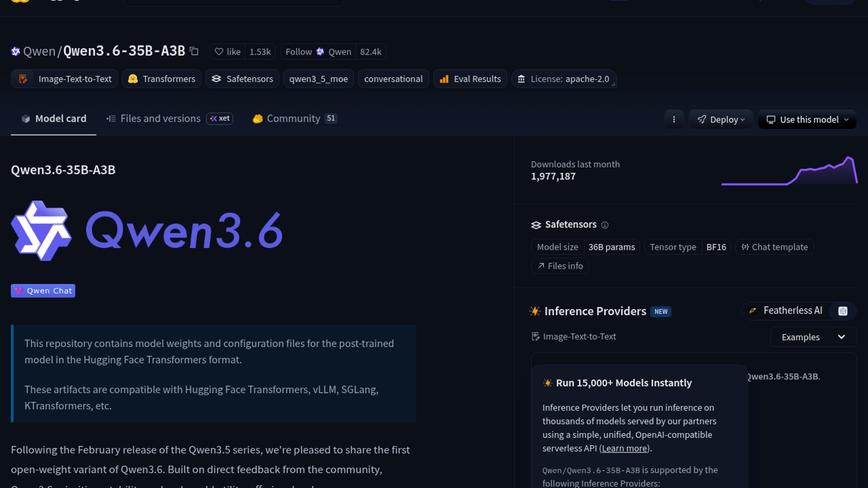Image resolution: width=868 pixels, height=488 pixels.
Task: Click the Qwen Chat badge
Action: pos(43,291)
